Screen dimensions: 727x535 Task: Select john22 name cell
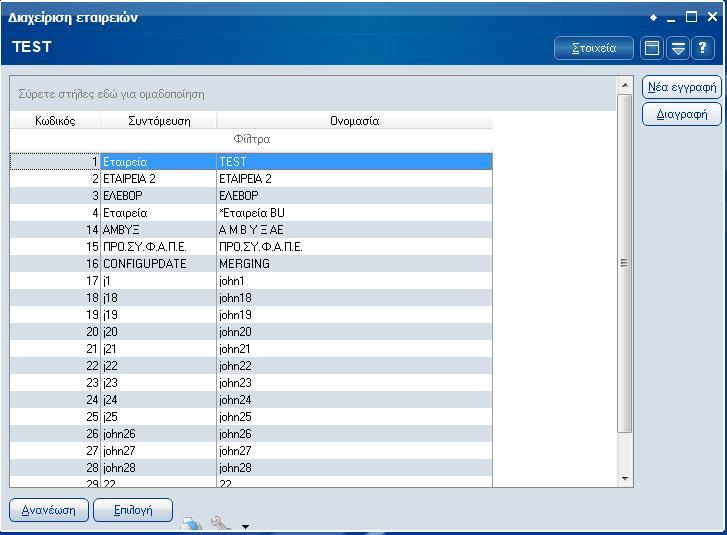pos(355,366)
